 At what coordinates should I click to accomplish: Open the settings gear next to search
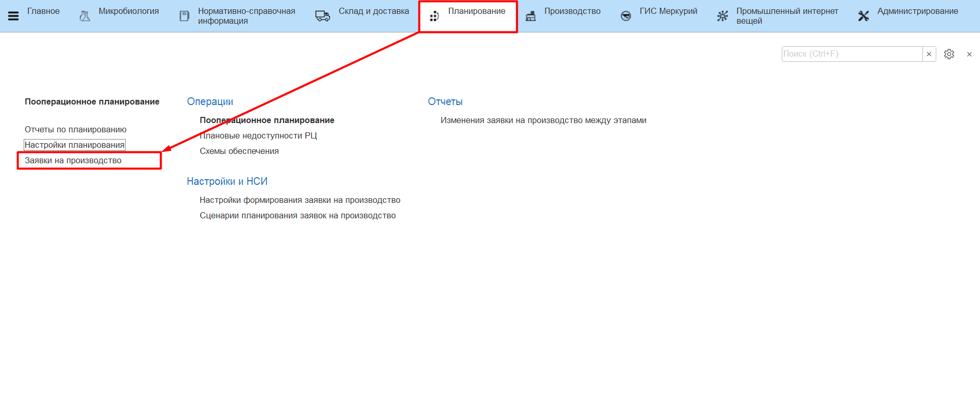pyautogui.click(x=949, y=54)
